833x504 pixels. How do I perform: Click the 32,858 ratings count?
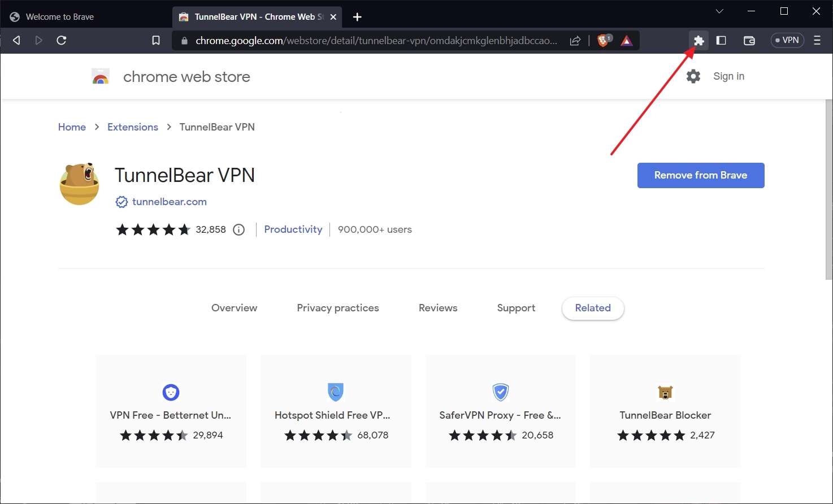211,229
